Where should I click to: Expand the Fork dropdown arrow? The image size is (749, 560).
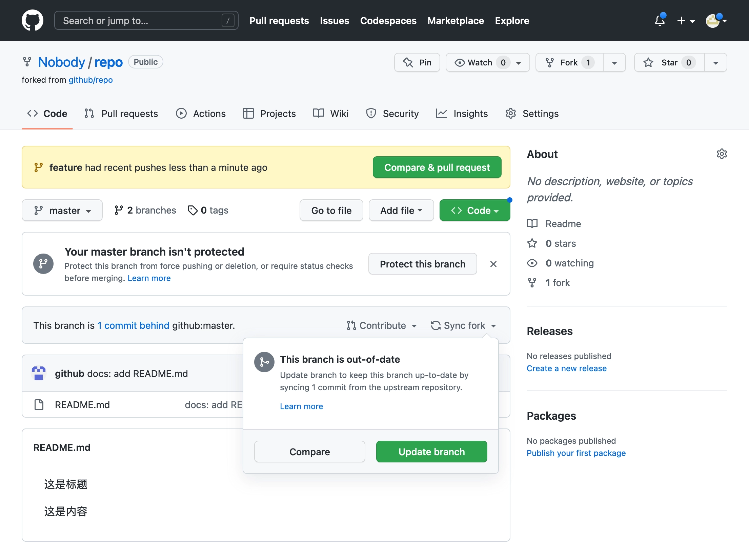tap(614, 63)
